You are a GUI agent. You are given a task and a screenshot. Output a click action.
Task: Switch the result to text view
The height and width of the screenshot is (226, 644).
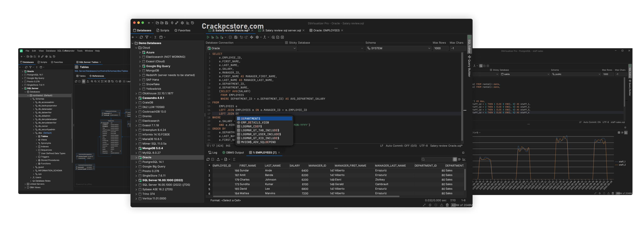click(x=460, y=160)
